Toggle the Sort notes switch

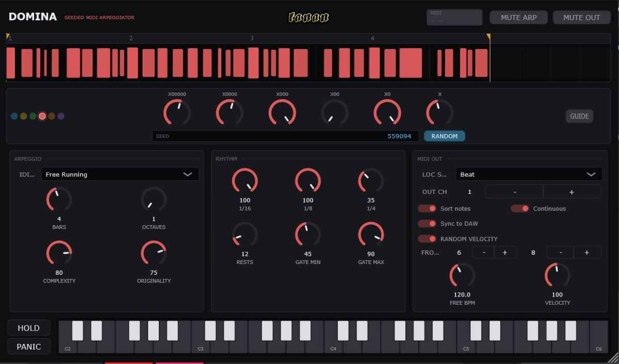pos(427,208)
